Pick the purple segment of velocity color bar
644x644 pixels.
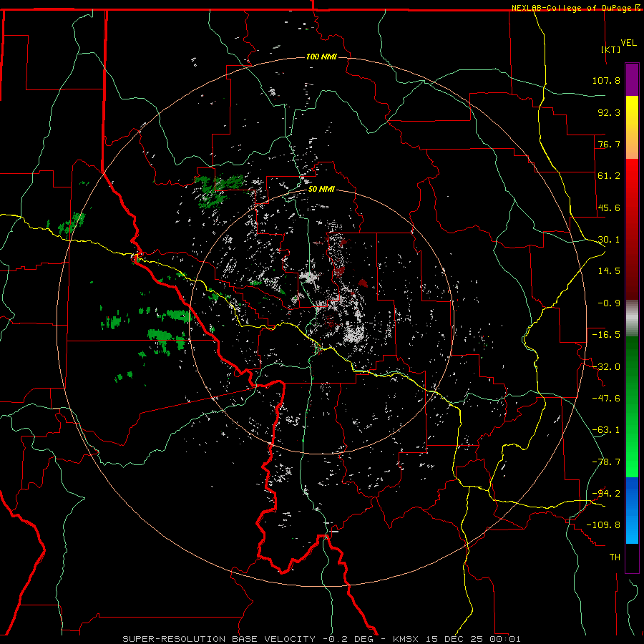pyautogui.click(x=632, y=80)
